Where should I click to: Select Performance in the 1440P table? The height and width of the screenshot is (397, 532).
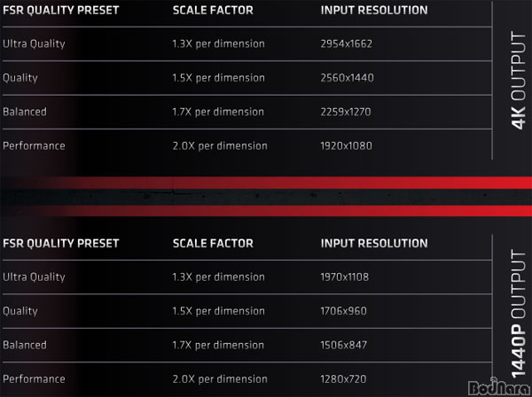click(x=34, y=379)
